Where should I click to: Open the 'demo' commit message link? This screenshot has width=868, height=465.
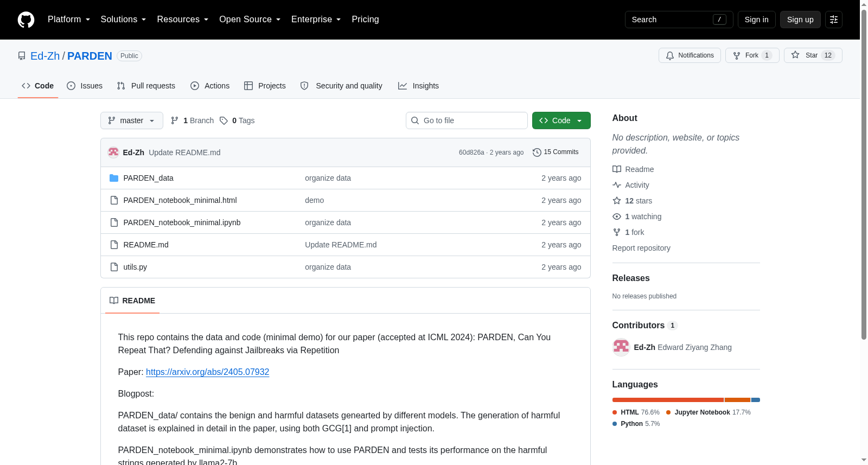click(x=315, y=200)
